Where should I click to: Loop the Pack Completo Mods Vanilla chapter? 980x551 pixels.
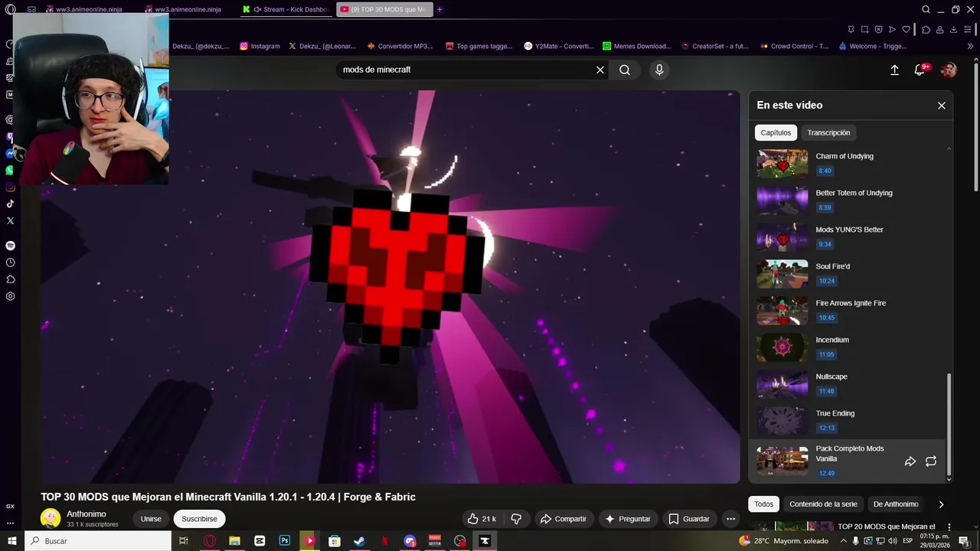coord(931,461)
